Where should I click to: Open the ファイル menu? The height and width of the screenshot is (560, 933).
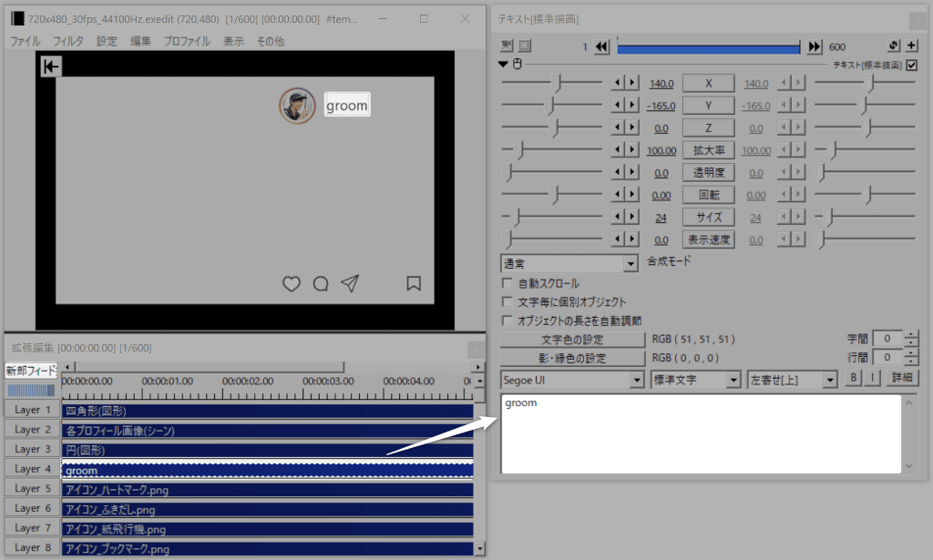coord(25,41)
